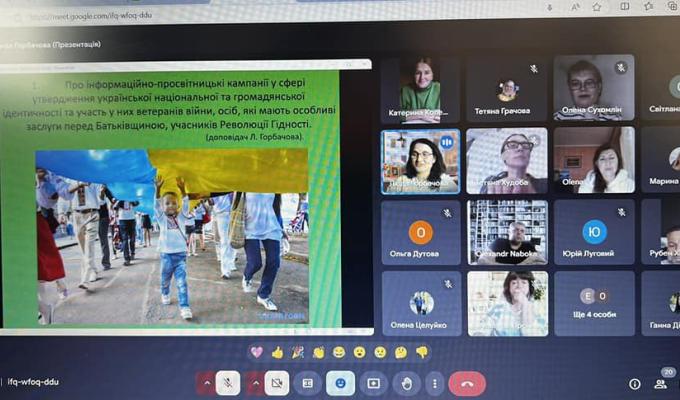Open split screen icon in browser toolbar
The height and width of the screenshot is (400, 680).
coord(624,7)
